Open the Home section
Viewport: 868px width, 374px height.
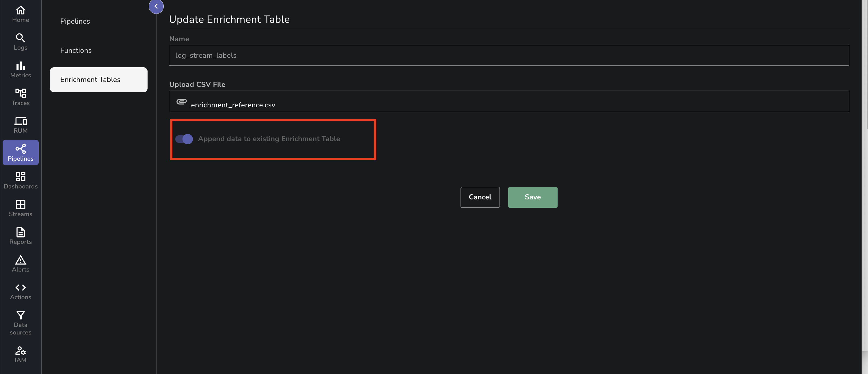[20, 14]
